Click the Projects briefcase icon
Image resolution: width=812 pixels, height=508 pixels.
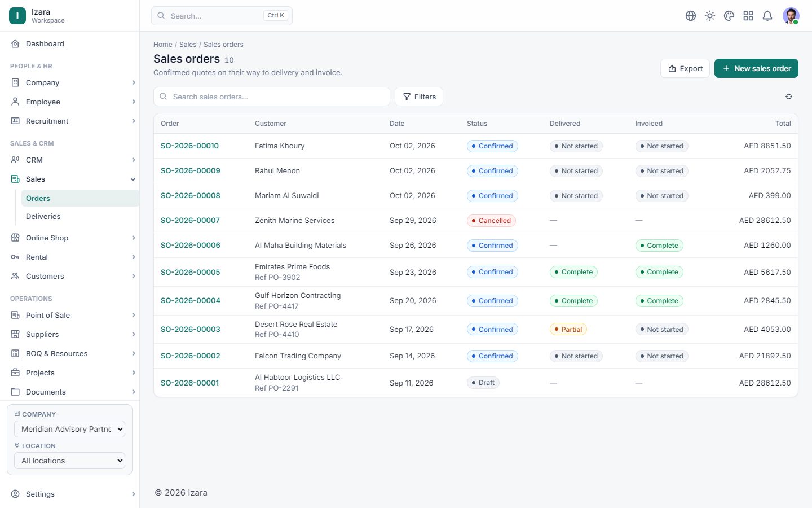[15, 373]
